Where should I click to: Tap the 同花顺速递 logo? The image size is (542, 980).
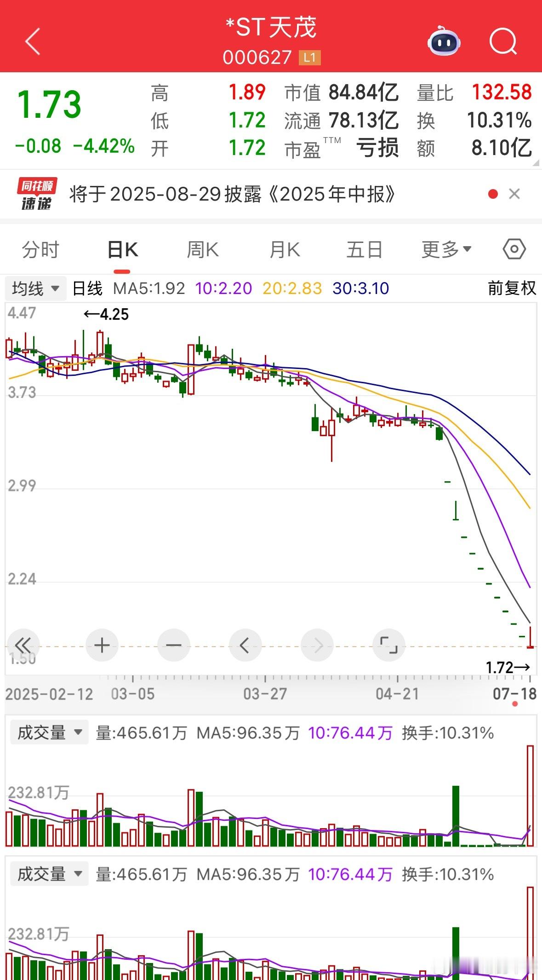click(37, 194)
